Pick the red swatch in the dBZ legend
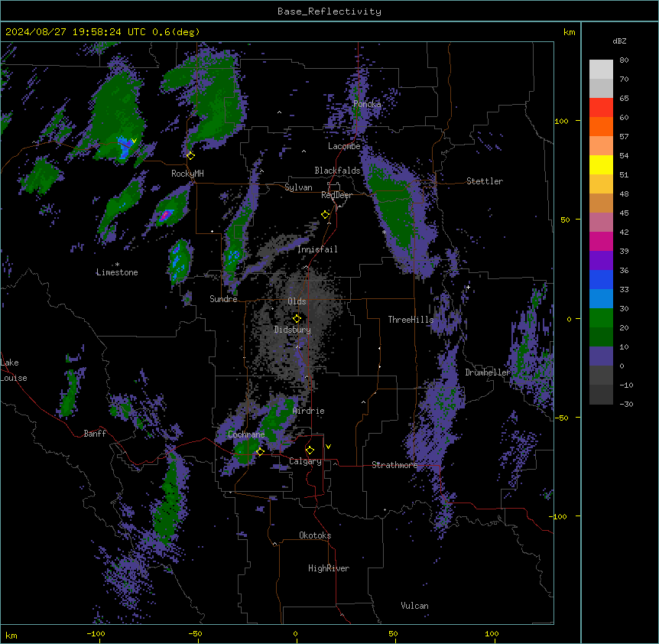Image resolution: width=659 pixels, height=644 pixels. 601,108
